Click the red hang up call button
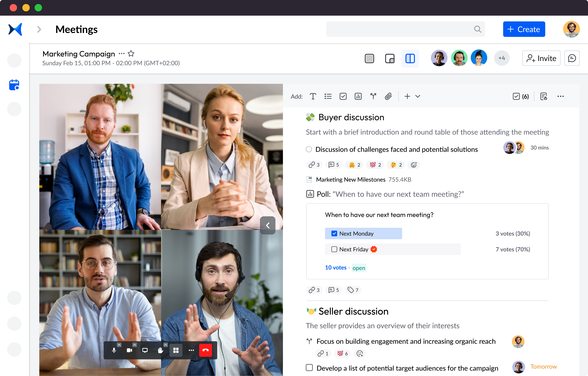The width and height of the screenshot is (588, 376). [x=205, y=350]
